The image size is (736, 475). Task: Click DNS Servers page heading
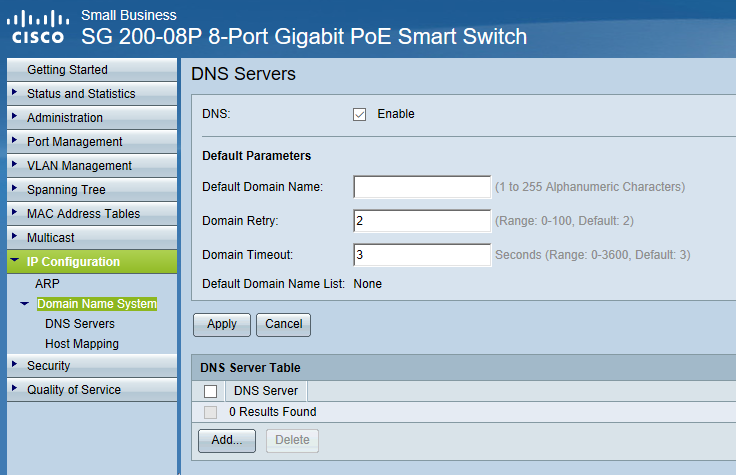coord(243,74)
